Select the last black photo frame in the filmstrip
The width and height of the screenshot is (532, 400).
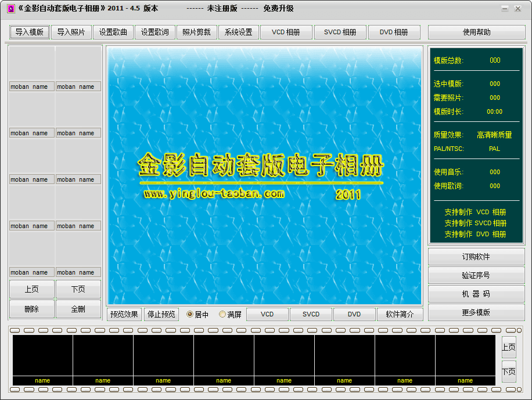(x=465, y=355)
